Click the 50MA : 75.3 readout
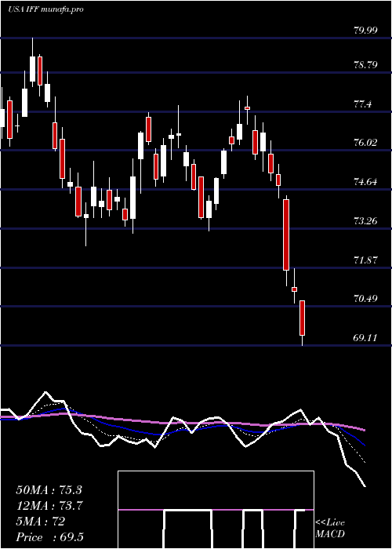The image size is (392, 549). (x=49, y=490)
